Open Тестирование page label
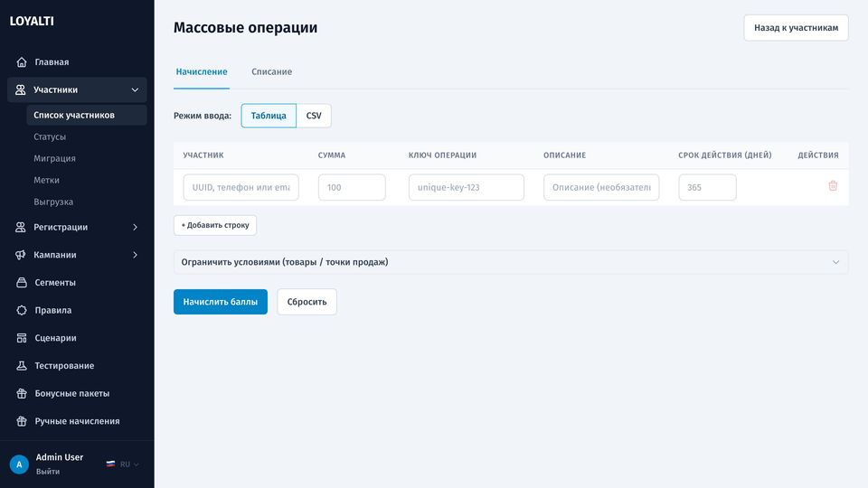Image resolution: width=868 pixels, height=488 pixels. click(65, 365)
